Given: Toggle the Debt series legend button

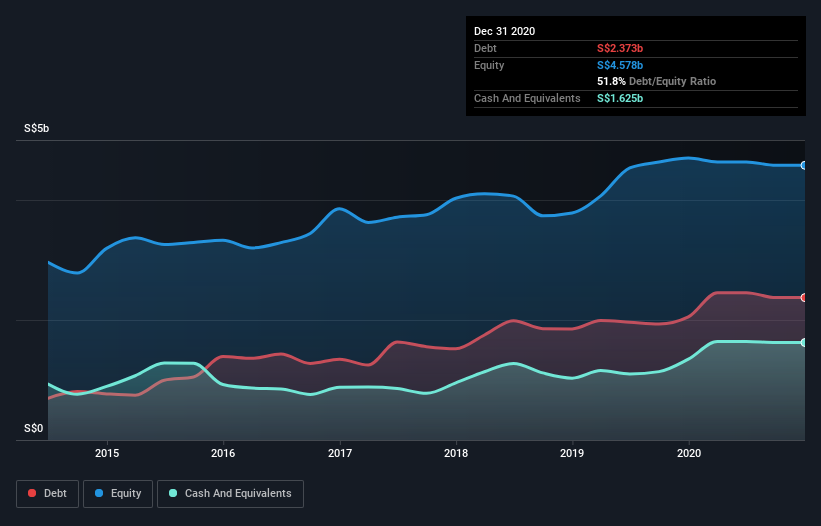Looking at the screenshot, I should coord(48,494).
